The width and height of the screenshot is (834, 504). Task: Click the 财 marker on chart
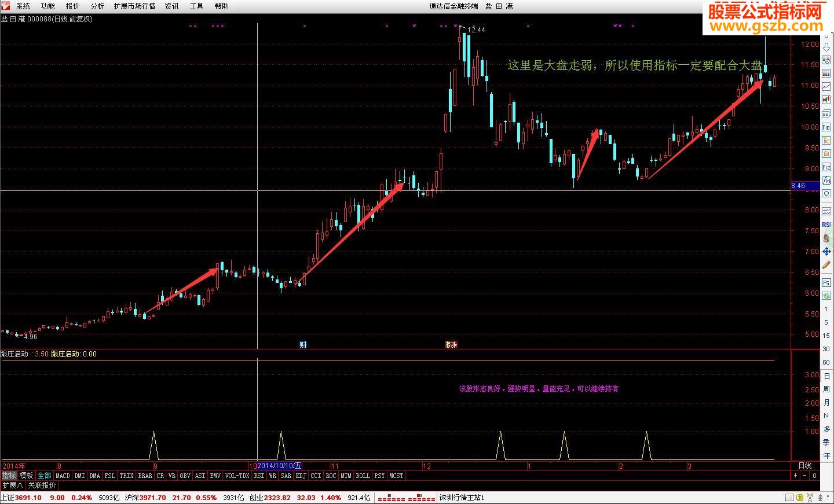coord(303,344)
